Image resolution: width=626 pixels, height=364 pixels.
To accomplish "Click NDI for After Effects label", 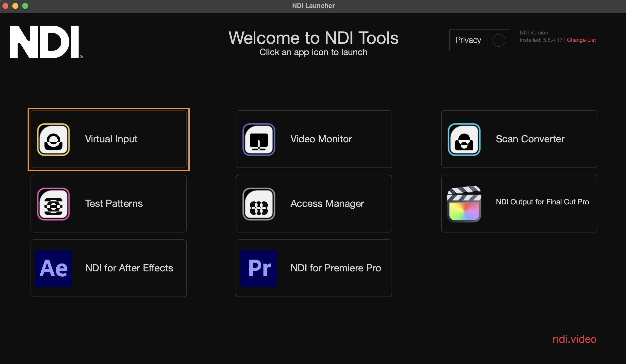I will (x=129, y=268).
